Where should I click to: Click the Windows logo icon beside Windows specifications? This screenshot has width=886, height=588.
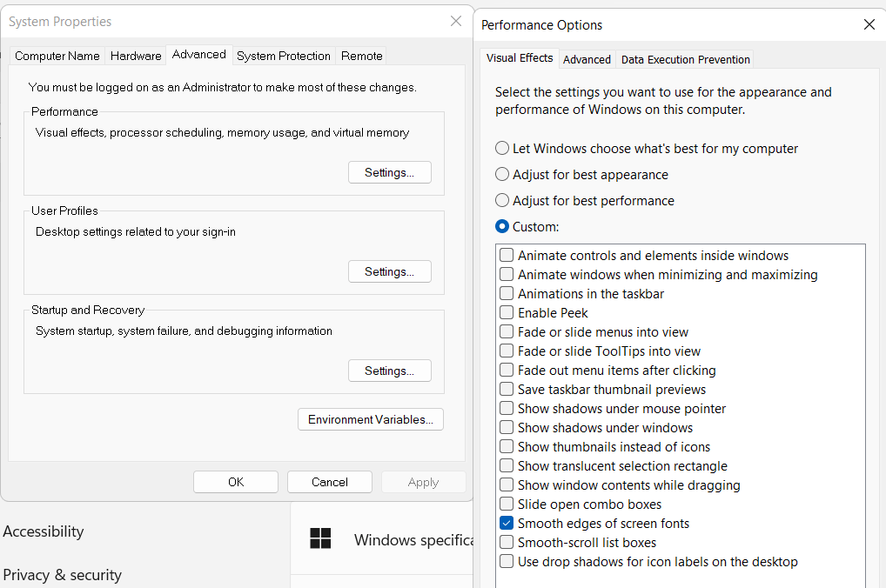(x=320, y=539)
